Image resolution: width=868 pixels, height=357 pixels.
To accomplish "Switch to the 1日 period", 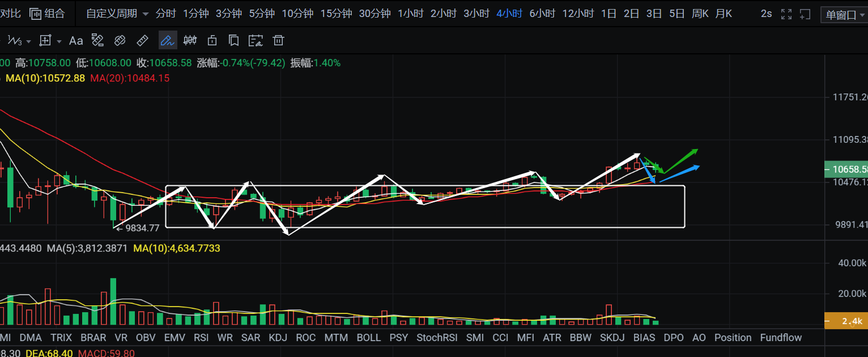I will (609, 14).
